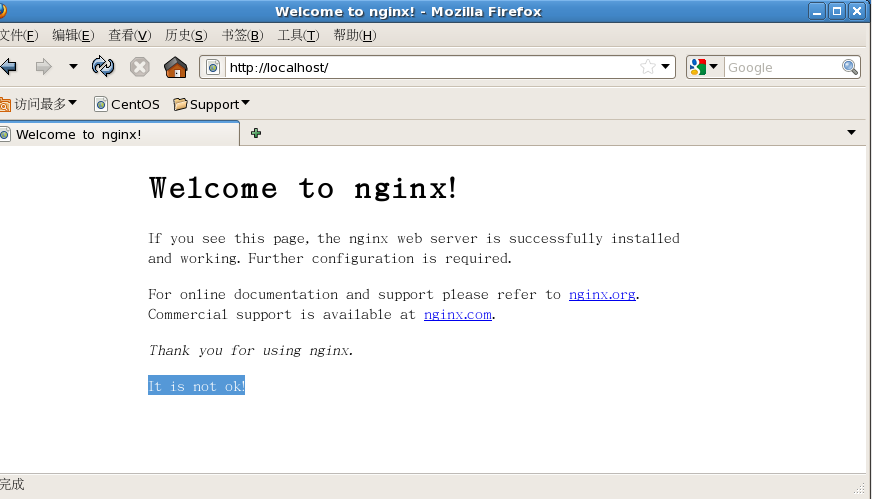Go to the Home page icon
Viewport: 872px width, 499px height.
[x=176, y=67]
